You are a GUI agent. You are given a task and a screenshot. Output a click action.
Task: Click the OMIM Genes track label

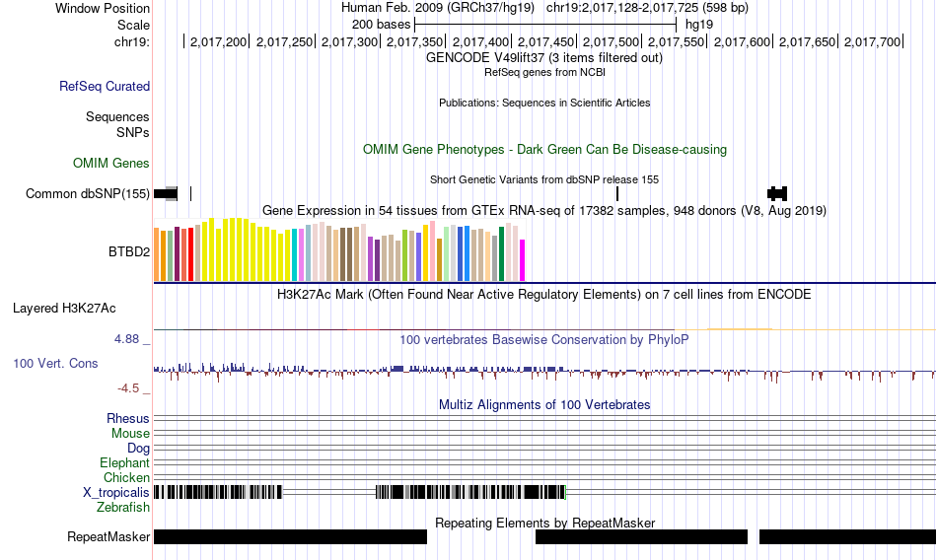tap(110, 163)
